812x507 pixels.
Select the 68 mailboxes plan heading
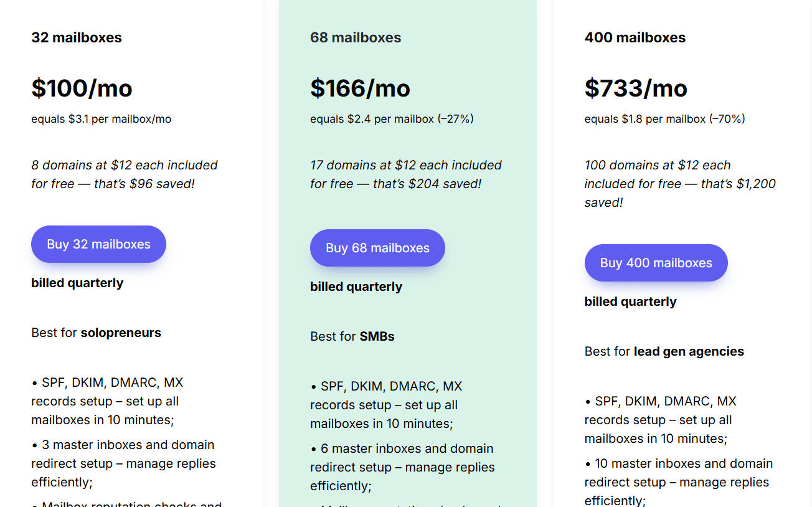356,37
